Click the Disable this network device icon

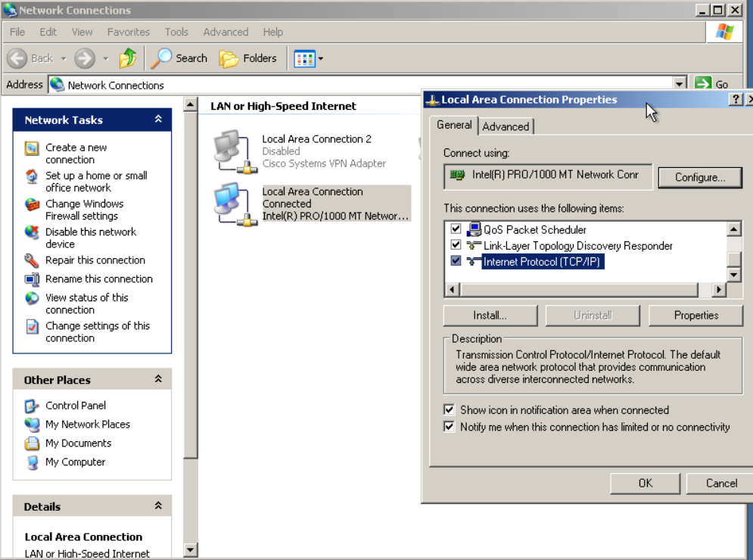point(32,232)
